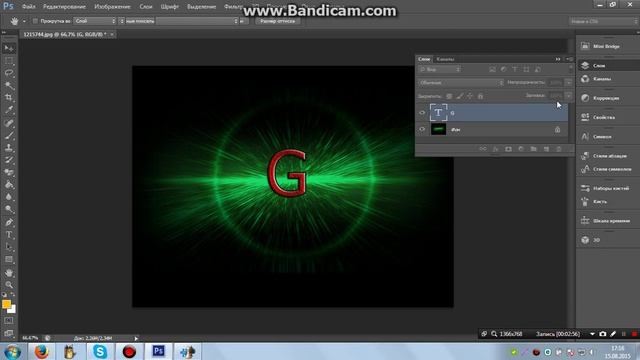Select the Eraser tool
Viewport: 640px width, 360px height.
click(9, 172)
